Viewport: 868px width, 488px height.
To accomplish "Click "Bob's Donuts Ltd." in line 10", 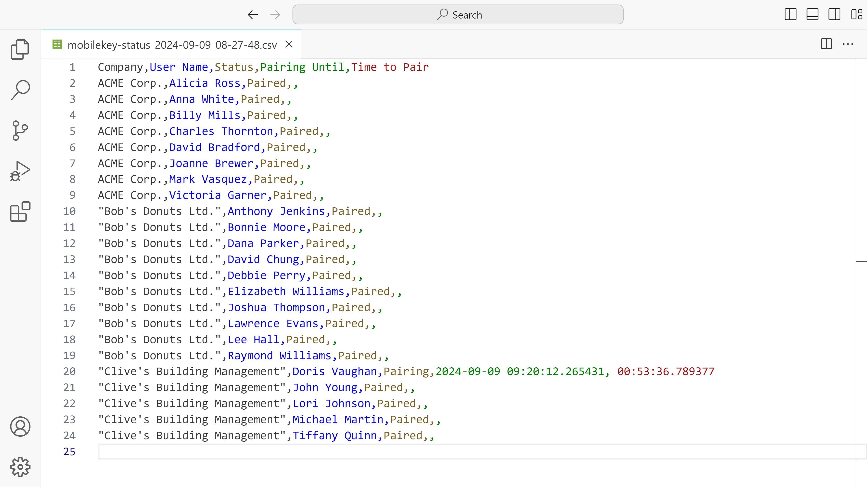I will [x=159, y=211].
